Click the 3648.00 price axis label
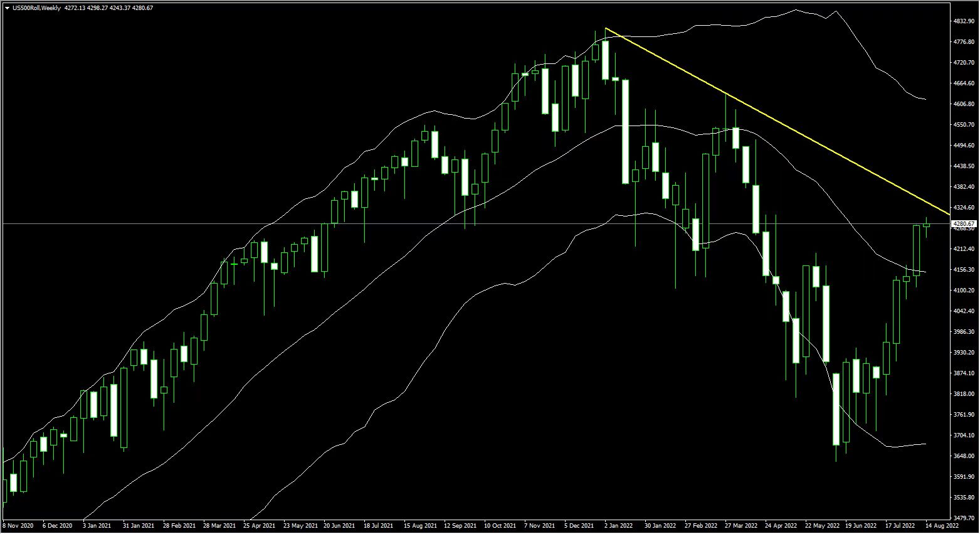The height and width of the screenshot is (534, 980). (x=962, y=456)
